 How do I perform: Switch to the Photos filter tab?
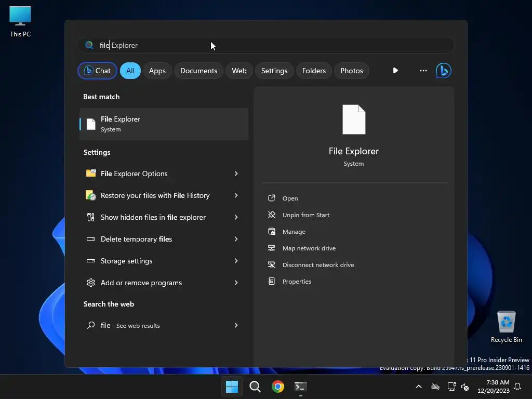[352, 71]
